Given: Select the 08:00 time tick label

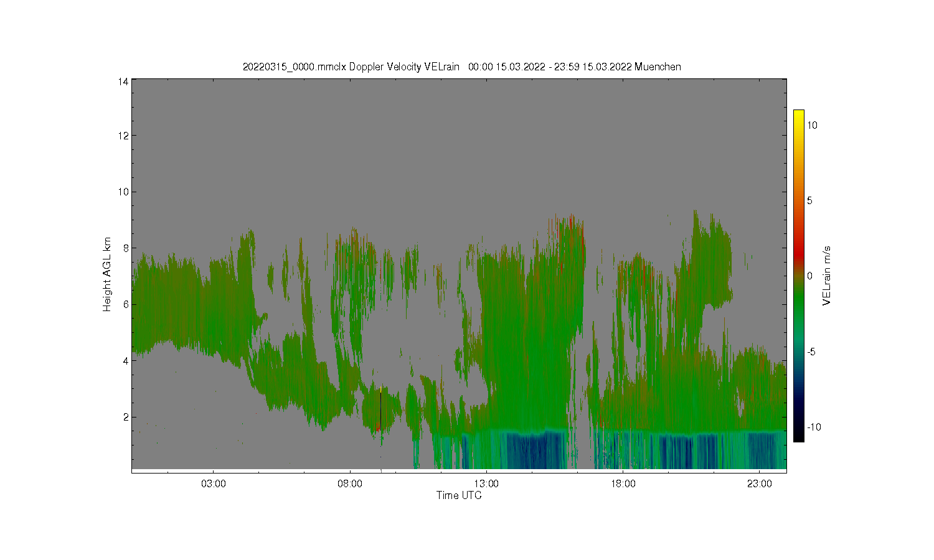Looking at the screenshot, I should (x=350, y=483).
